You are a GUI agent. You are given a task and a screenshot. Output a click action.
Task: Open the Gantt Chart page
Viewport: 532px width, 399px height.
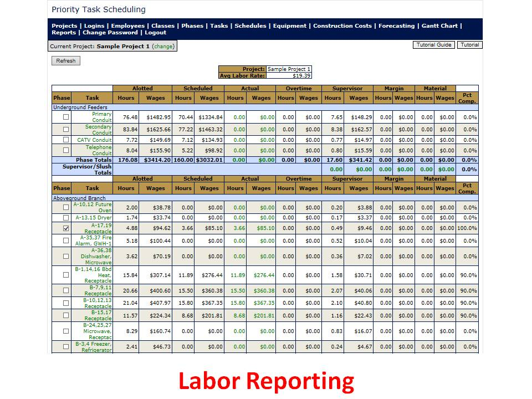coord(439,26)
